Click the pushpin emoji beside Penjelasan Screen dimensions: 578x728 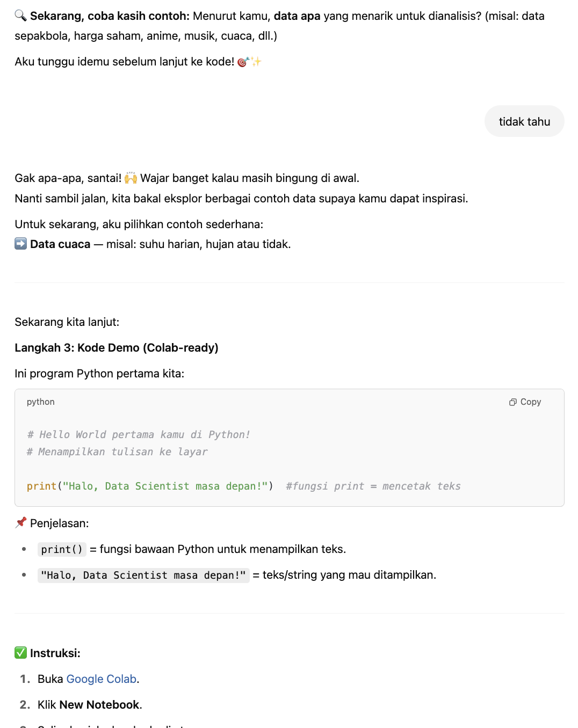(x=20, y=523)
